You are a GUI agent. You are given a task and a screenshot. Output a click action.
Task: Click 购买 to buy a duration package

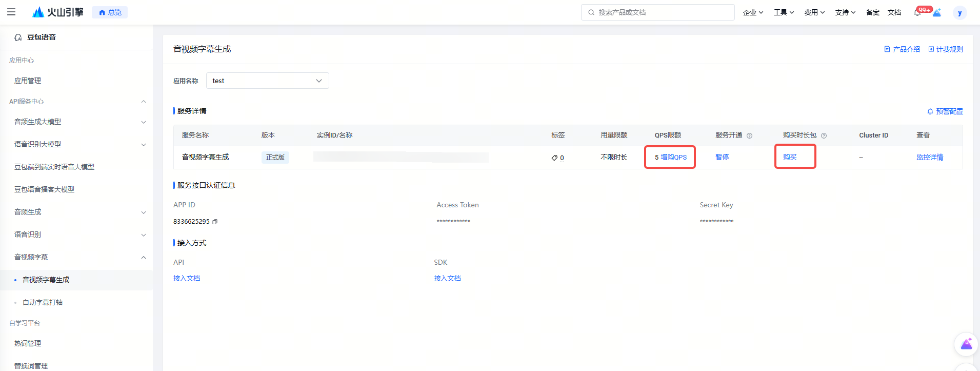pos(790,157)
